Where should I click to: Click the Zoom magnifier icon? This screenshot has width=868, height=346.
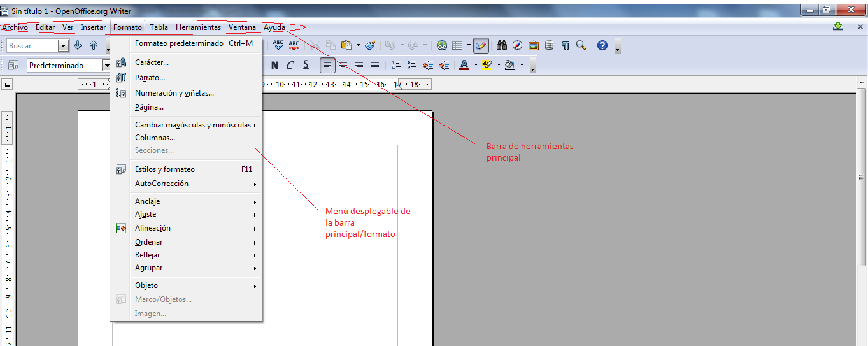[581, 45]
